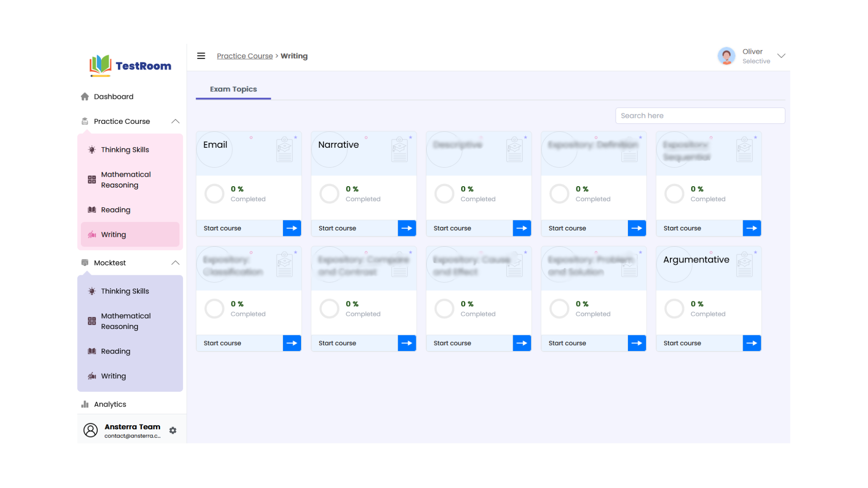
Task: Click the Selective label under Oliver
Action: click(756, 61)
